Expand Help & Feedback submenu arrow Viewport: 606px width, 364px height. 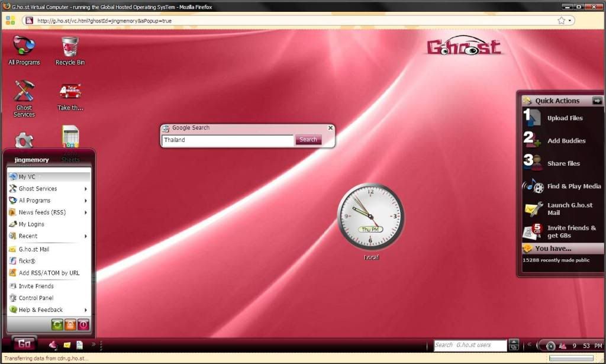point(85,310)
